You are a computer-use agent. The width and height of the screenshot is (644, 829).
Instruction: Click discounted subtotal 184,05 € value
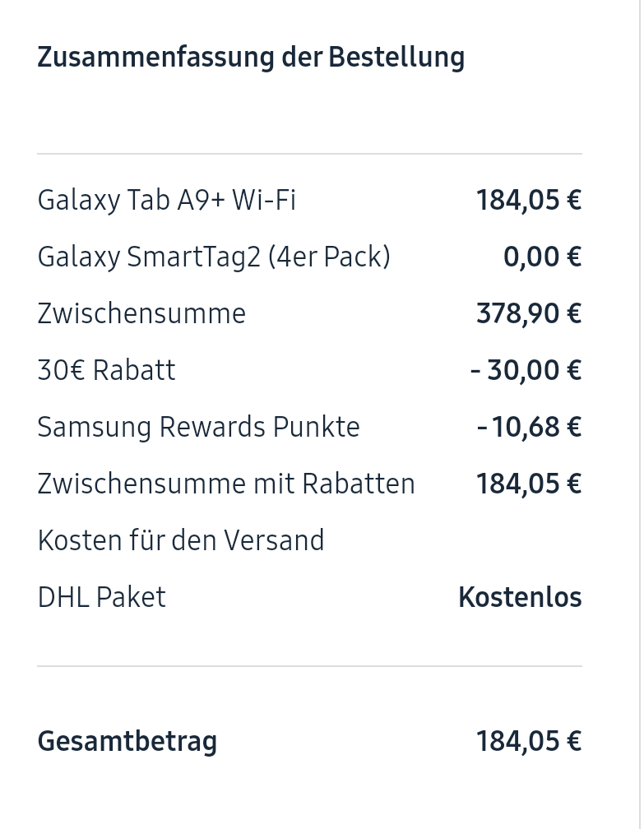[528, 484]
